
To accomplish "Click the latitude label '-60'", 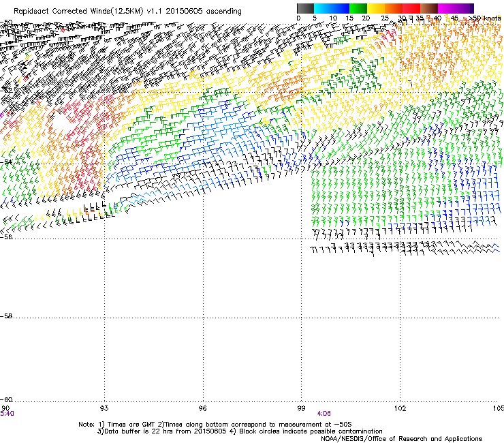I will (6, 400).
